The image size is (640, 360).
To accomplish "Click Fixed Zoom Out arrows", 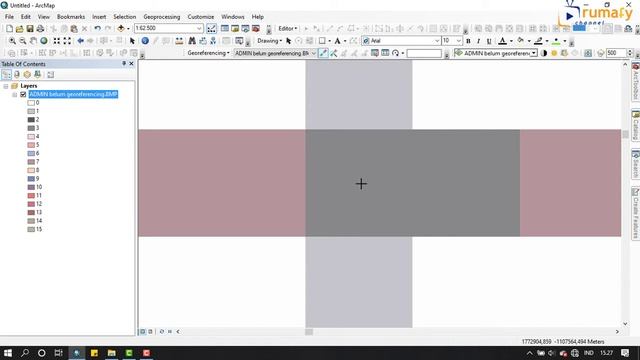I will click(67, 41).
